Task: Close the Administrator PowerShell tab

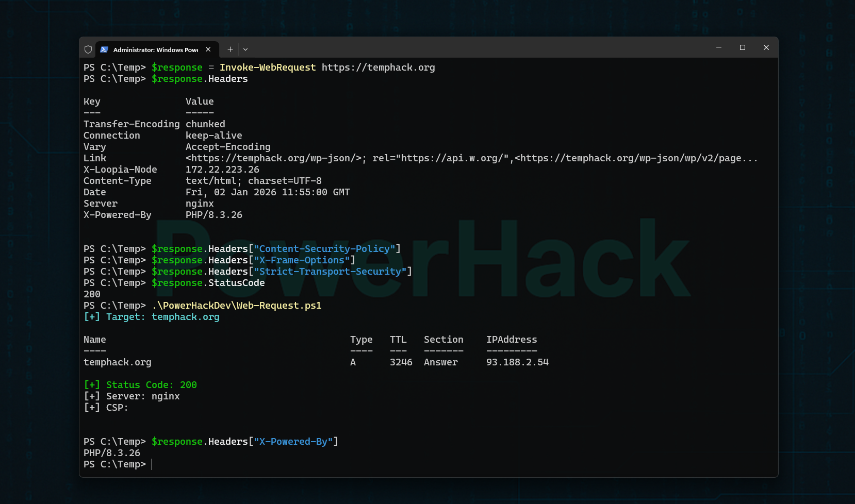Action: click(208, 49)
